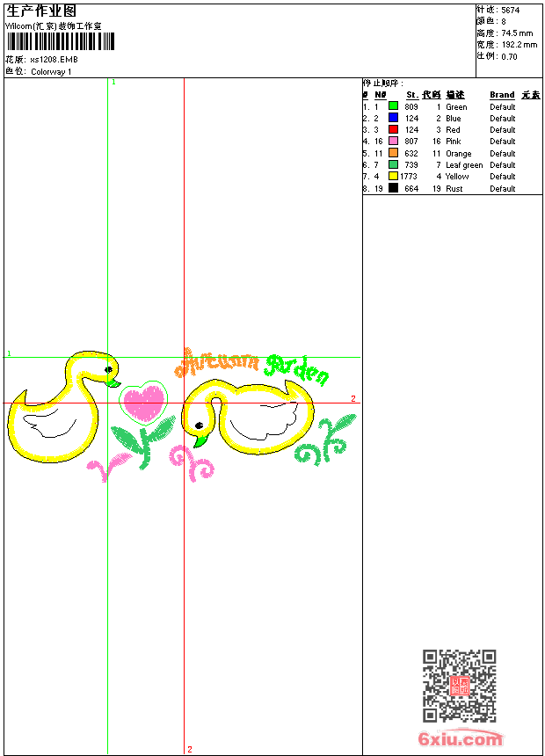Click stitch count '1773' in the Yellow row
The image size is (545, 756).
409,177
